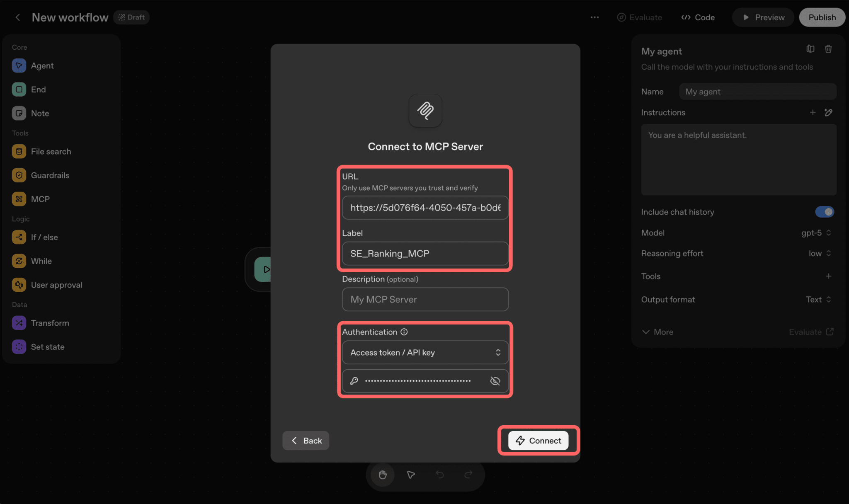Select the Agent node from the sidebar

(42, 65)
